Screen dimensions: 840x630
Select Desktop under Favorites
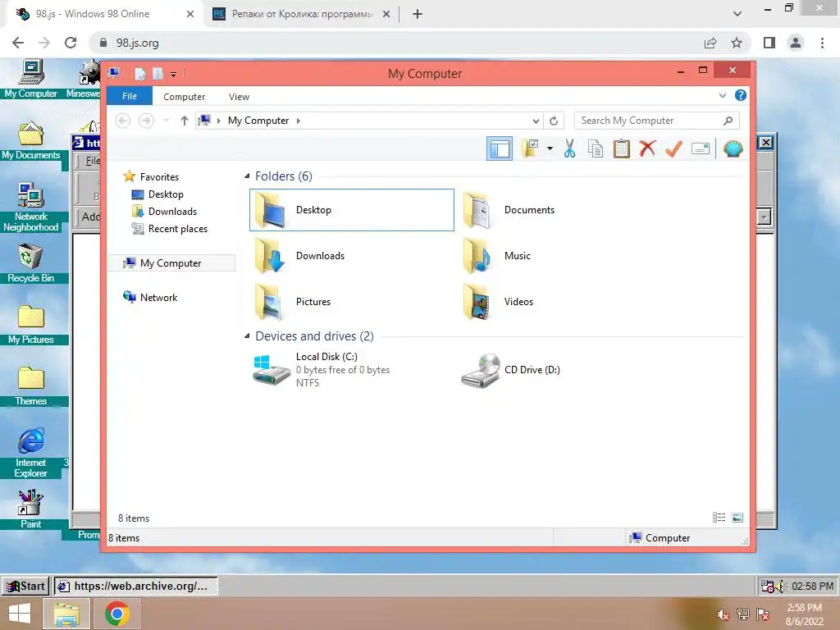(157, 194)
